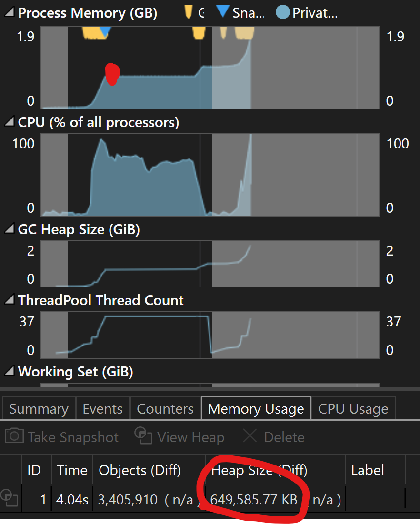Collapse the CPU graph section

click(9, 123)
